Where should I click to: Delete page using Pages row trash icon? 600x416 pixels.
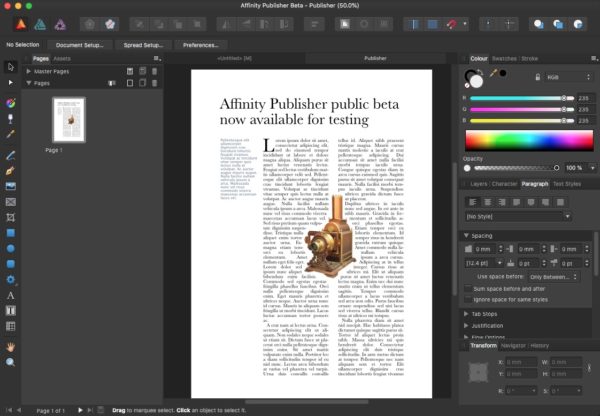coord(155,83)
